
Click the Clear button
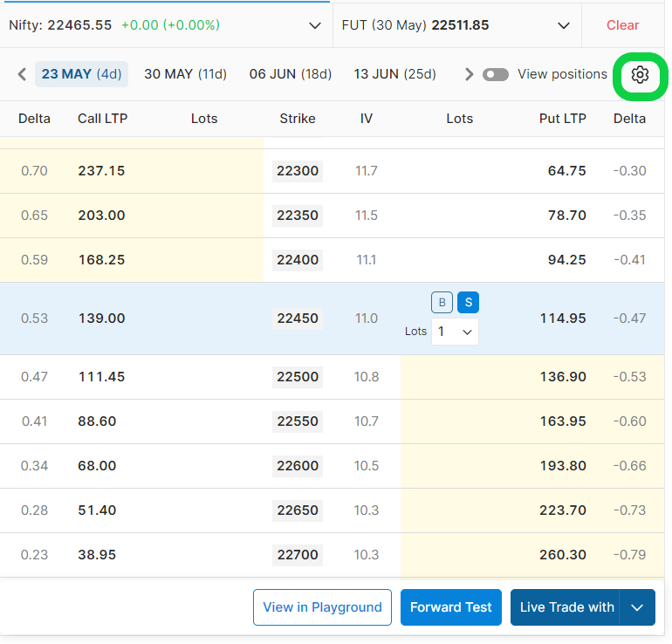pyautogui.click(x=623, y=25)
